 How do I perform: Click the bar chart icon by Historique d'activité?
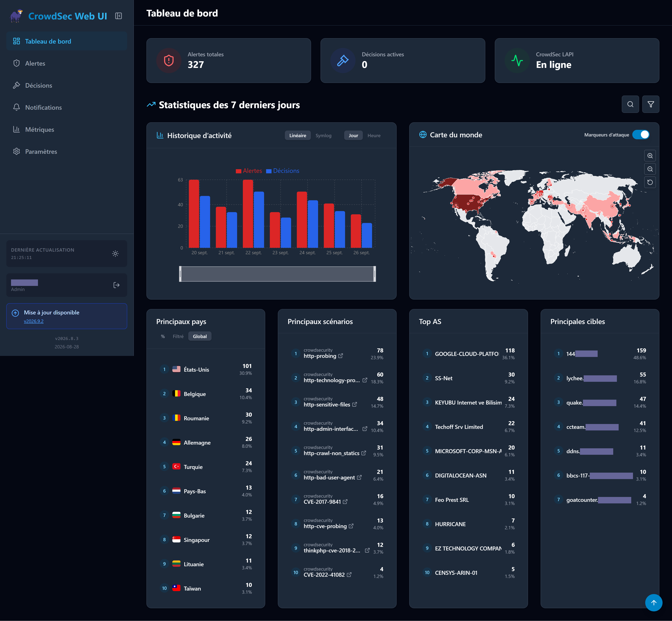pyautogui.click(x=160, y=135)
